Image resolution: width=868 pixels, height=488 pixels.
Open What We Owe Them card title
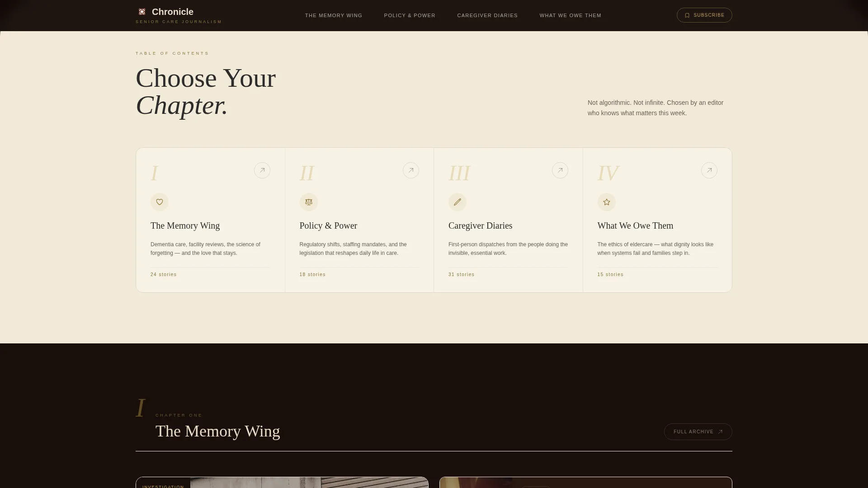pos(635,225)
